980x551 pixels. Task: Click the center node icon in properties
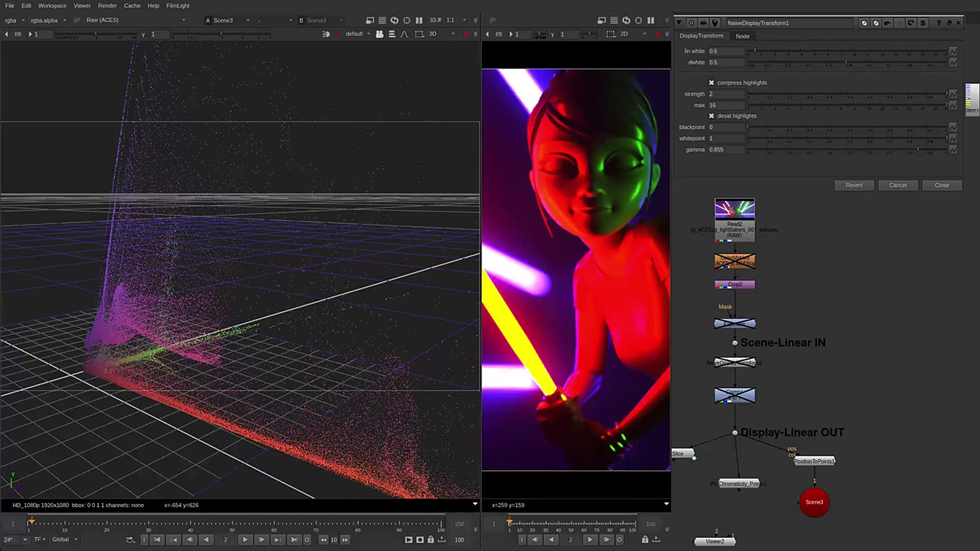[x=691, y=23]
